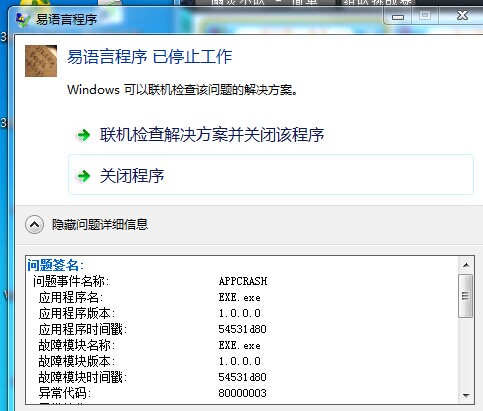The image size is (483, 411).
Task: Click the crashed program's brown app icon
Action: point(41,61)
